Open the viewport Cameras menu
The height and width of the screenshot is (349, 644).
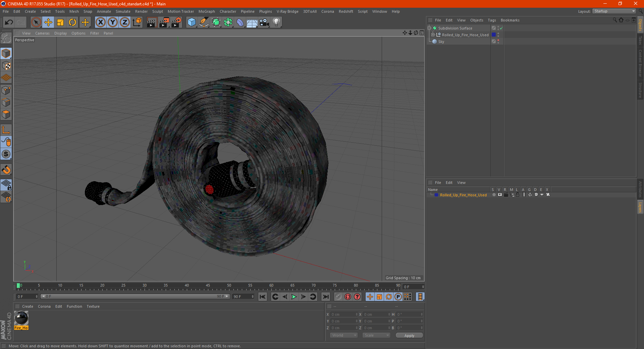[42, 33]
